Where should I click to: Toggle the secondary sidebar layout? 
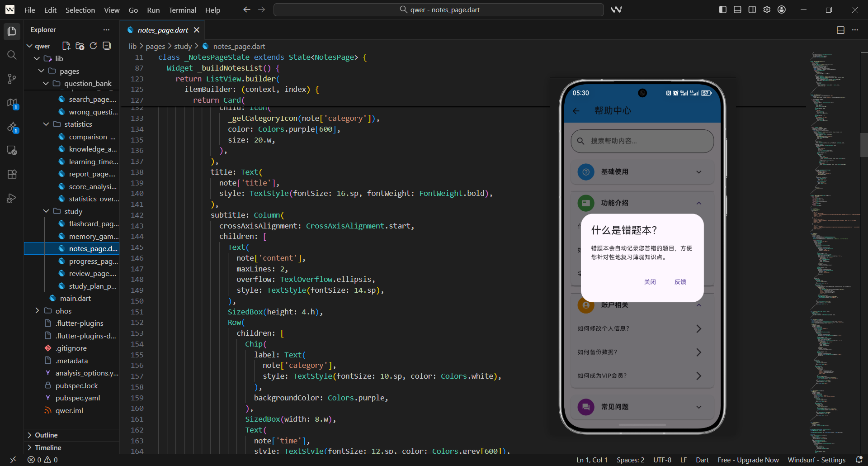[752, 9]
